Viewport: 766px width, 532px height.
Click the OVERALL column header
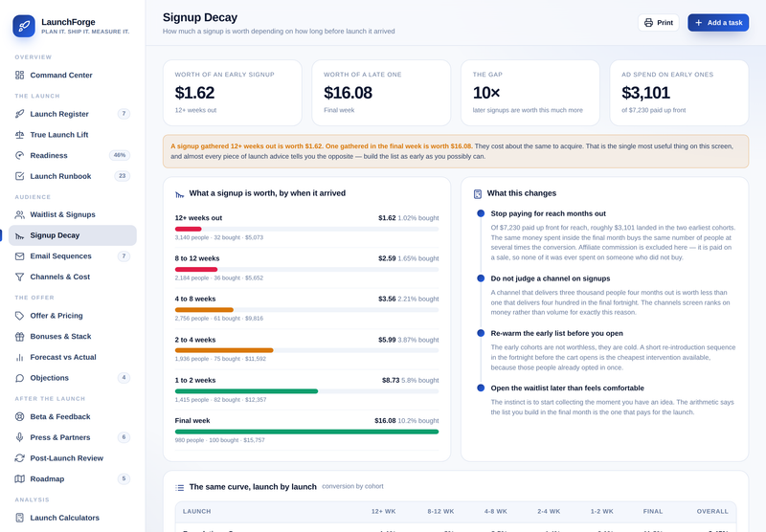712,512
